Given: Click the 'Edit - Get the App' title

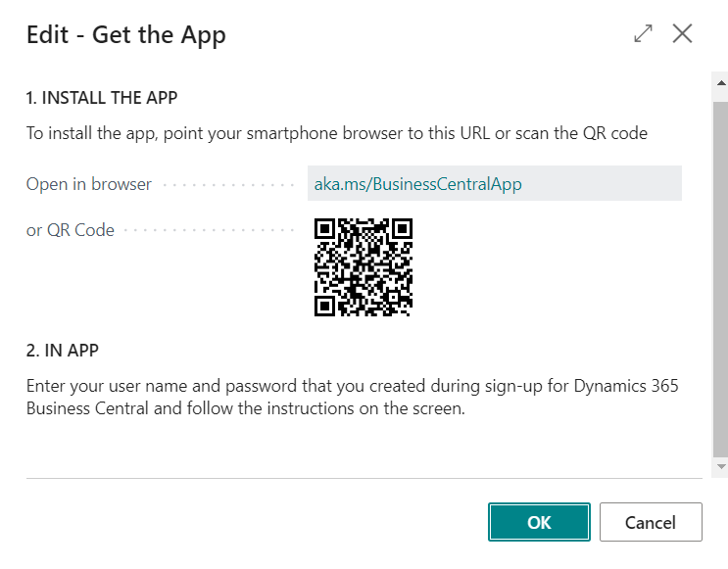Looking at the screenshot, I should (x=126, y=36).
